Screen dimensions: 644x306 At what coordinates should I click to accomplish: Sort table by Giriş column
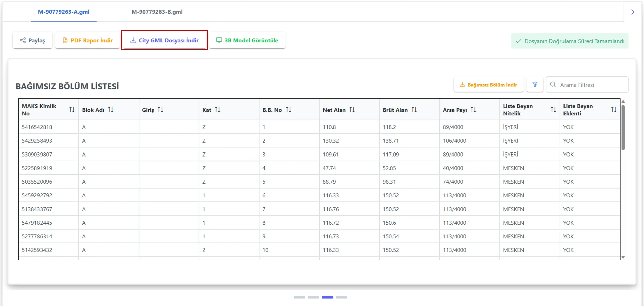tap(160, 110)
